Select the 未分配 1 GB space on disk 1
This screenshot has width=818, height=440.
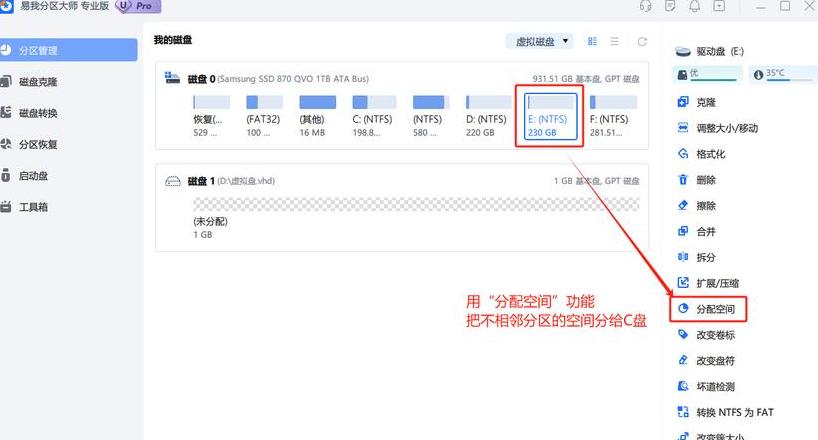416,218
